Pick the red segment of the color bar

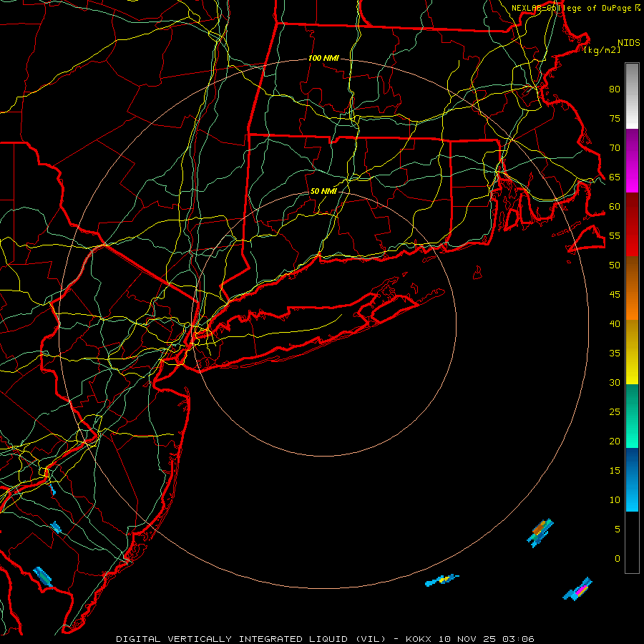tap(632, 224)
